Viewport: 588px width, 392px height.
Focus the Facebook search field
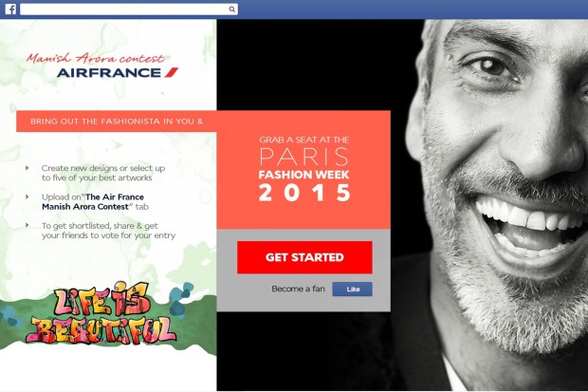click(129, 9)
